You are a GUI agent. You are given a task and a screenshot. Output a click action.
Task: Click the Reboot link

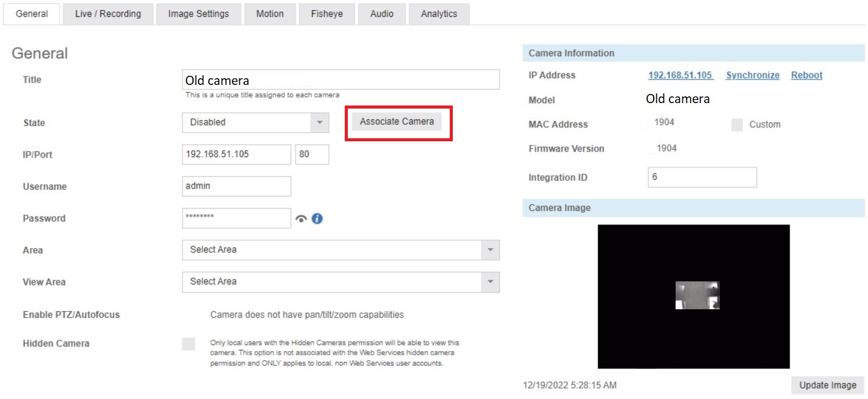tap(807, 75)
